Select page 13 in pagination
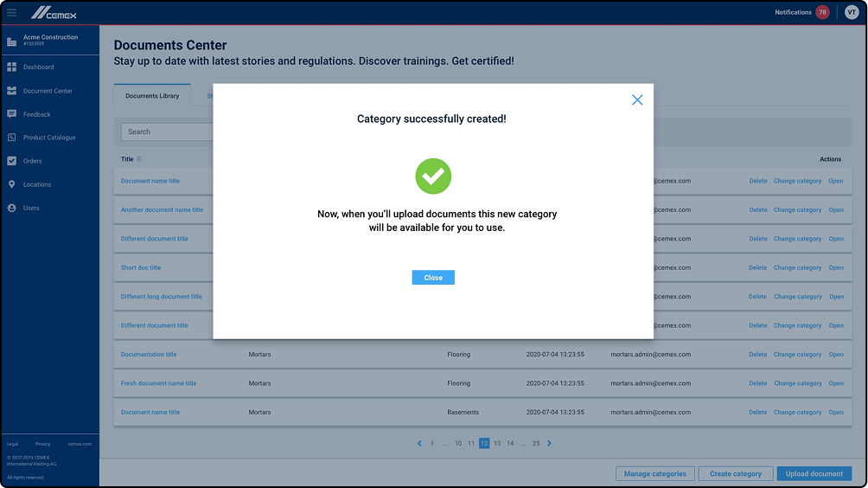The image size is (868, 488). [497, 443]
